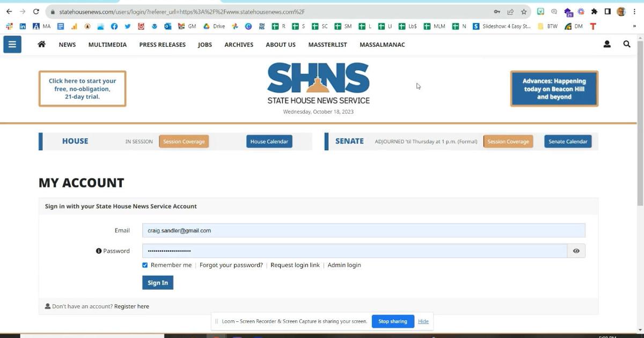Open the Chrome profile avatar
The image size is (644, 338).
pyautogui.click(x=621, y=12)
